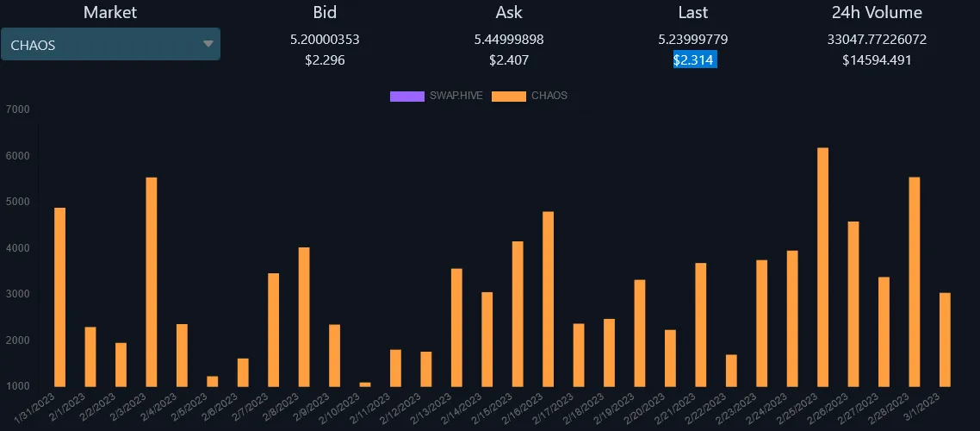Click the 2/7/2023 volume bar
980x431 pixels.
click(x=274, y=329)
